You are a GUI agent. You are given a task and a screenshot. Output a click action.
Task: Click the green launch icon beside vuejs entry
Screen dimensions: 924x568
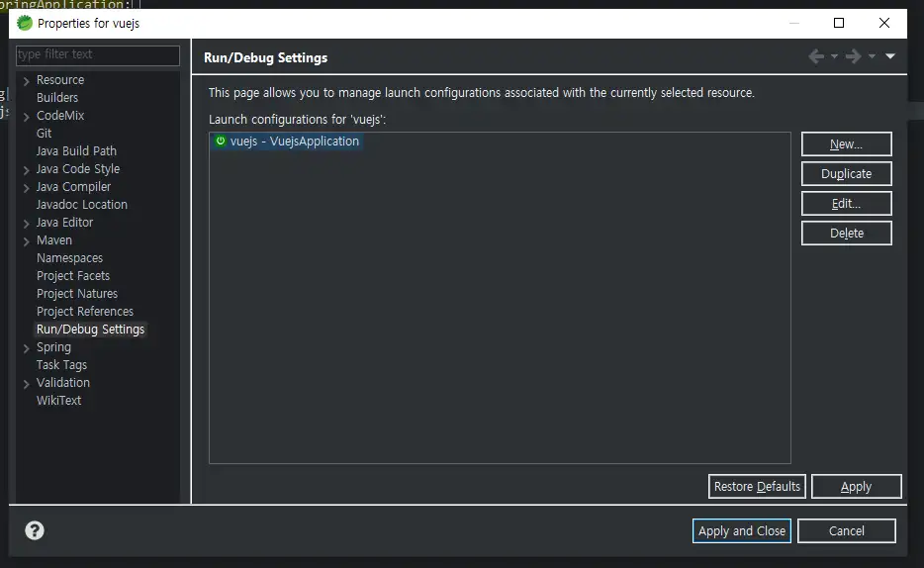tap(221, 141)
